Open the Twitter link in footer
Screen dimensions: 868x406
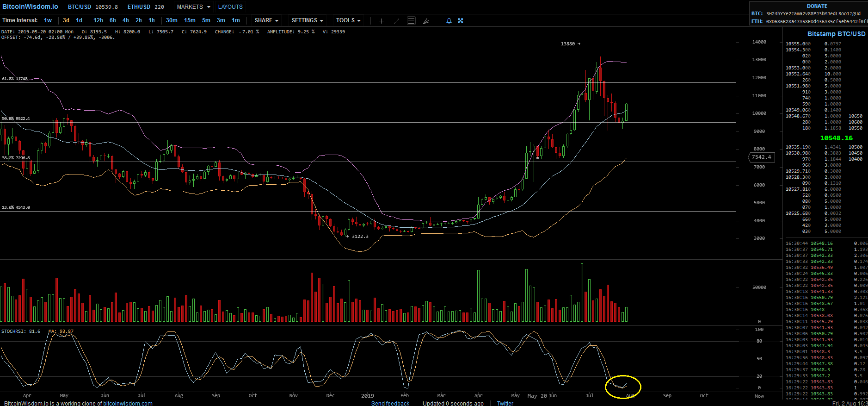click(505, 403)
